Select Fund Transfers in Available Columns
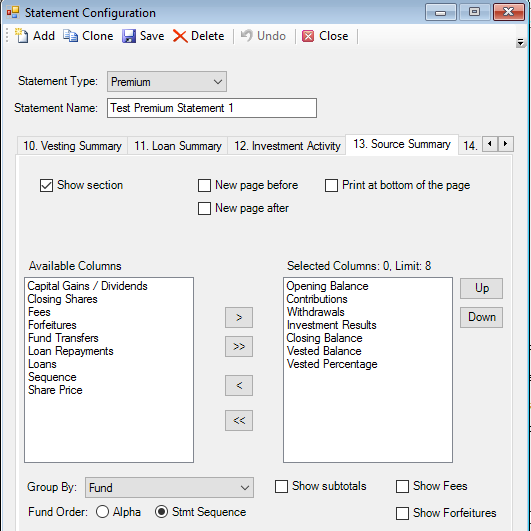This screenshot has width=531, height=531. tap(63, 338)
